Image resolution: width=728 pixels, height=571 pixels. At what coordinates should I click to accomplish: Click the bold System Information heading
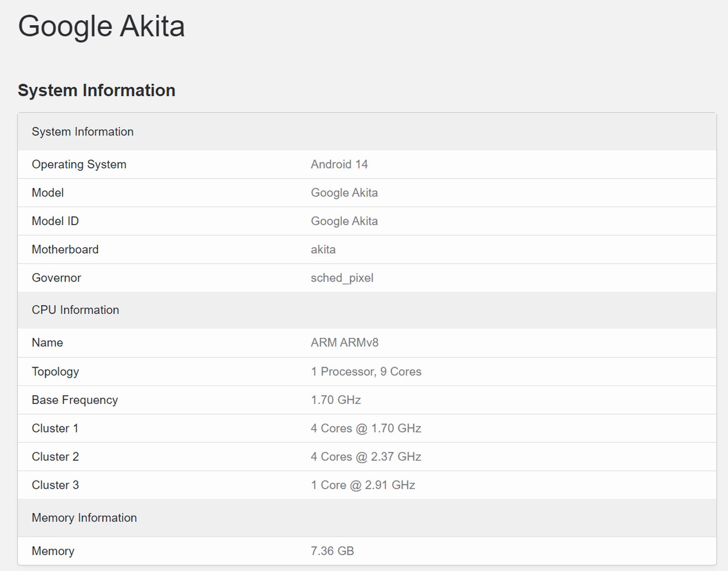tap(96, 90)
